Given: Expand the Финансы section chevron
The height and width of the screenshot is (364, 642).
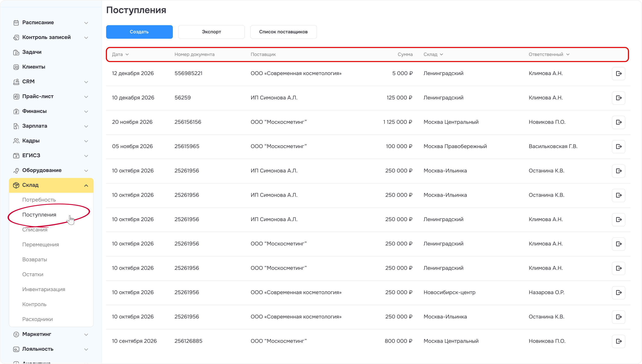Looking at the screenshot, I should point(86,111).
